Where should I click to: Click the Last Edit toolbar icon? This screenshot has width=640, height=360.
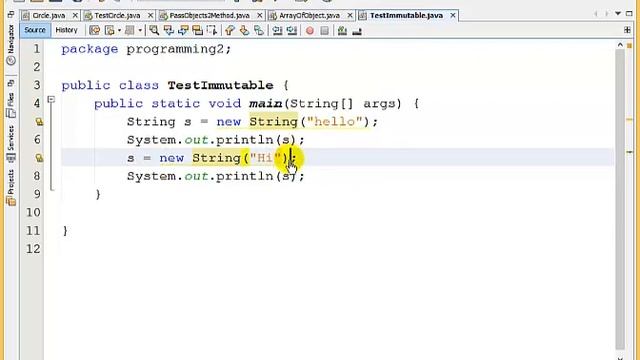click(x=94, y=31)
